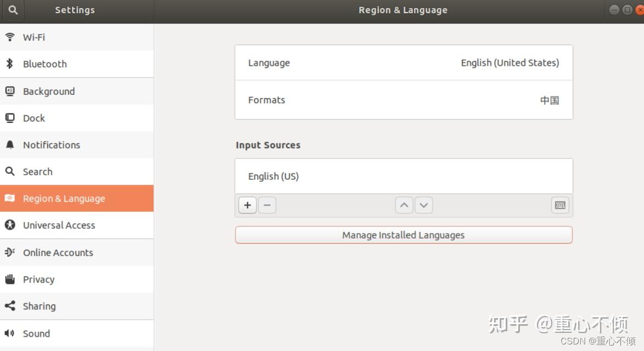644x351 pixels.
Task: Remove the selected input source
Action: click(267, 205)
